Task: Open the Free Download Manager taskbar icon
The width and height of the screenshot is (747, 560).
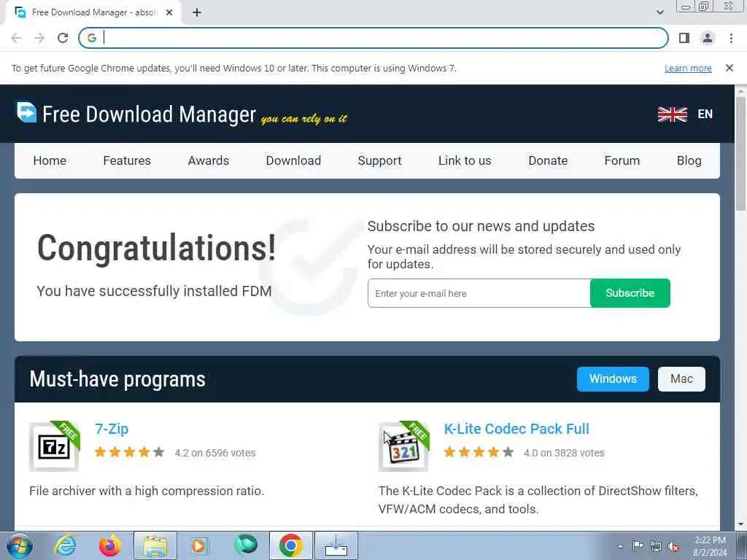Action: click(336, 545)
